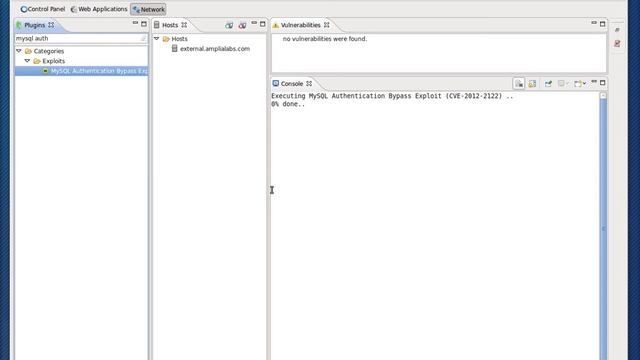This screenshot has width=640, height=360.
Task: Activate the Hosts view tab
Action: 170,25
